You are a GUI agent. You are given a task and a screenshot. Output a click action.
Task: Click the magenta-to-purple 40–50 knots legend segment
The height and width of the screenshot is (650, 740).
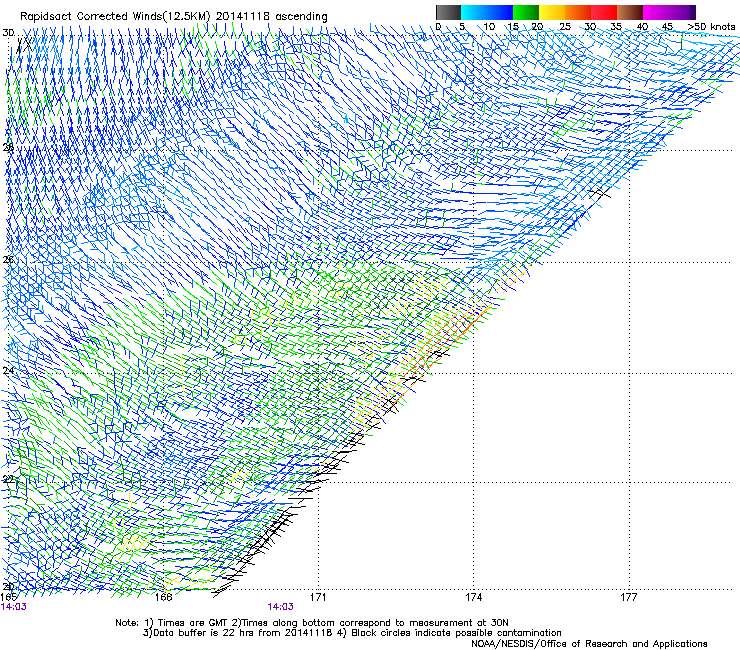click(x=669, y=12)
